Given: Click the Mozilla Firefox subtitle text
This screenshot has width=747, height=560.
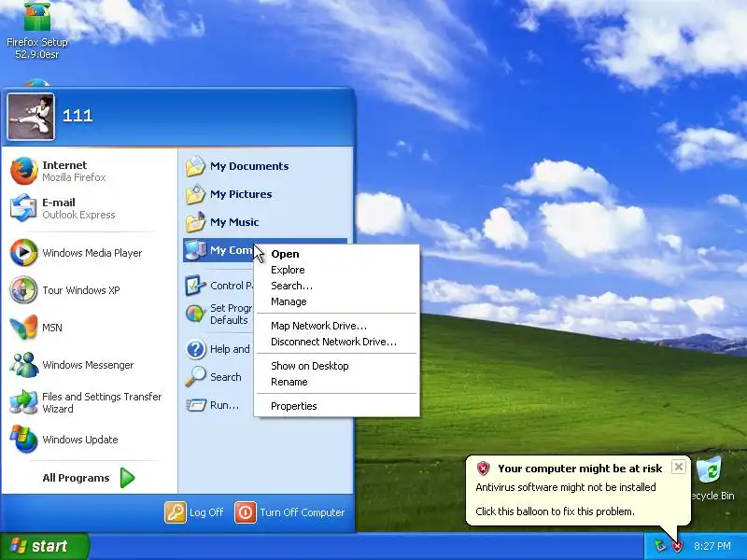Looking at the screenshot, I should pyautogui.click(x=75, y=177).
